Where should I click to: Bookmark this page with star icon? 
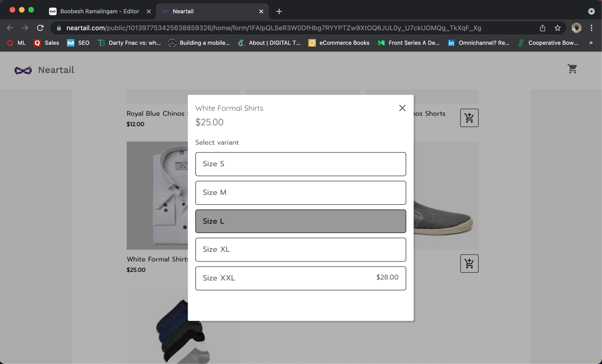coord(557,28)
